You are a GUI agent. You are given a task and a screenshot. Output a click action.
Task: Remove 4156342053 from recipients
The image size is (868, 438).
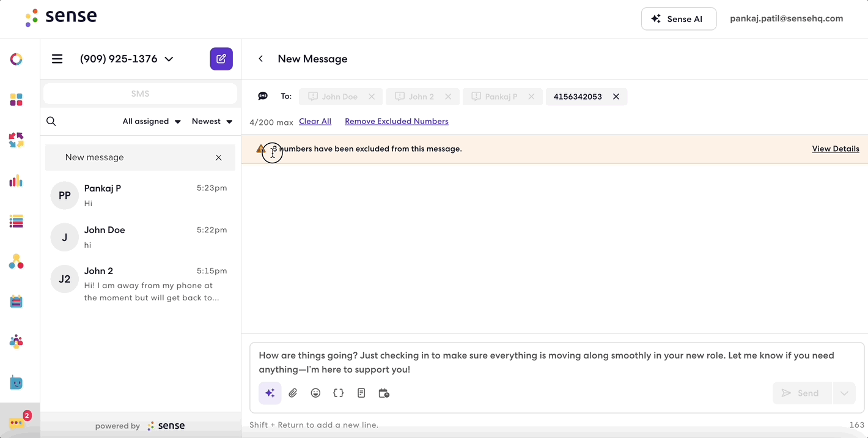click(616, 97)
